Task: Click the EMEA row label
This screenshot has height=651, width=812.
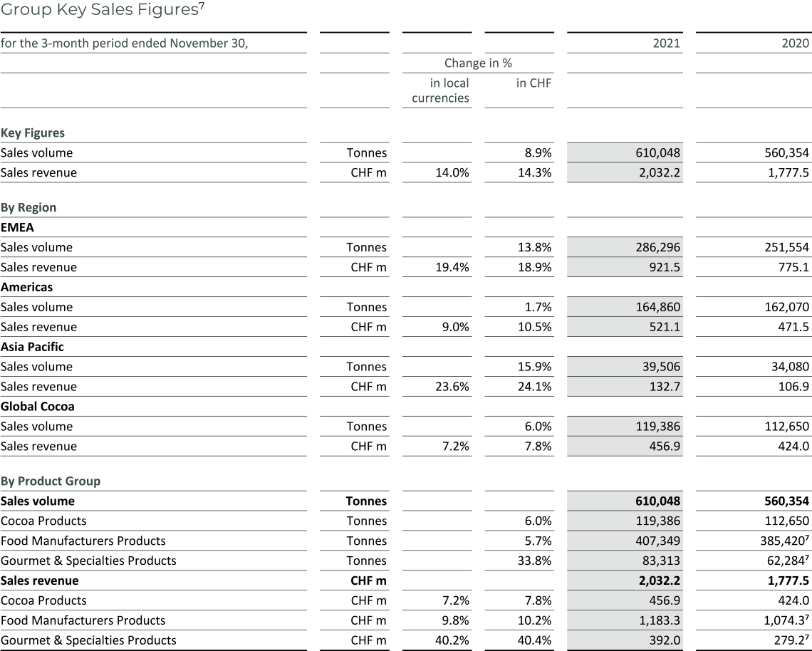Action: [17, 227]
